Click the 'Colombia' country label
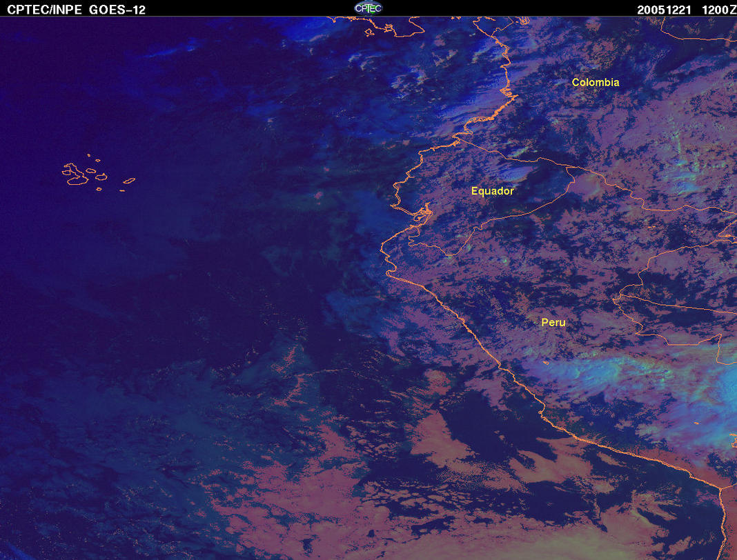 click(596, 82)
